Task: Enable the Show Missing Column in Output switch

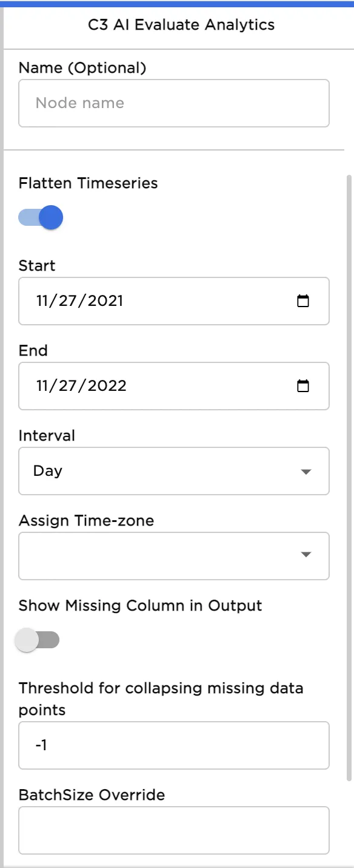Action: click(x=38, y=640)
